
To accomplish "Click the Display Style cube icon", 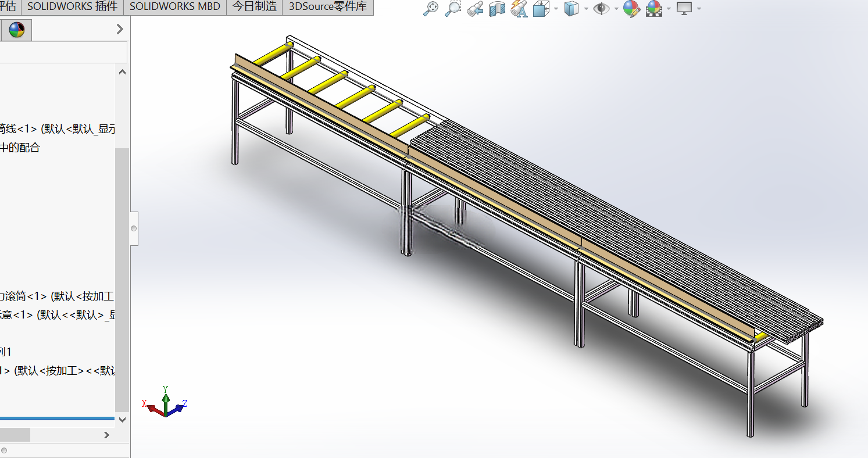I will (x=571, y=9).
